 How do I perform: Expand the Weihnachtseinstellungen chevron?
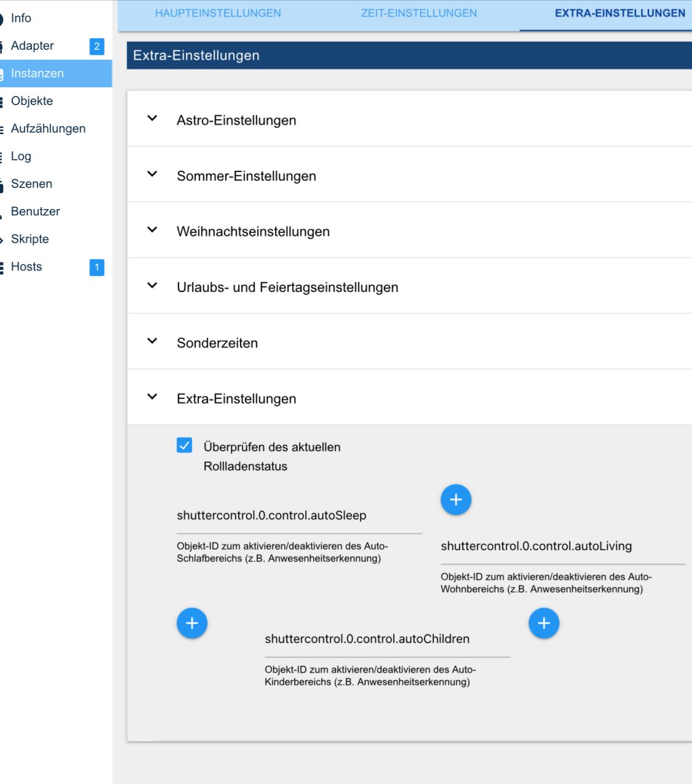pos(153,230)
